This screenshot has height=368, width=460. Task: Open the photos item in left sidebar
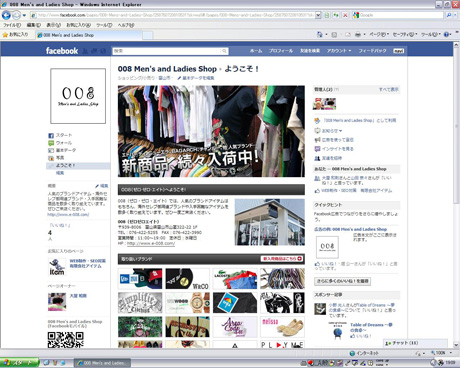click(60, 158)
